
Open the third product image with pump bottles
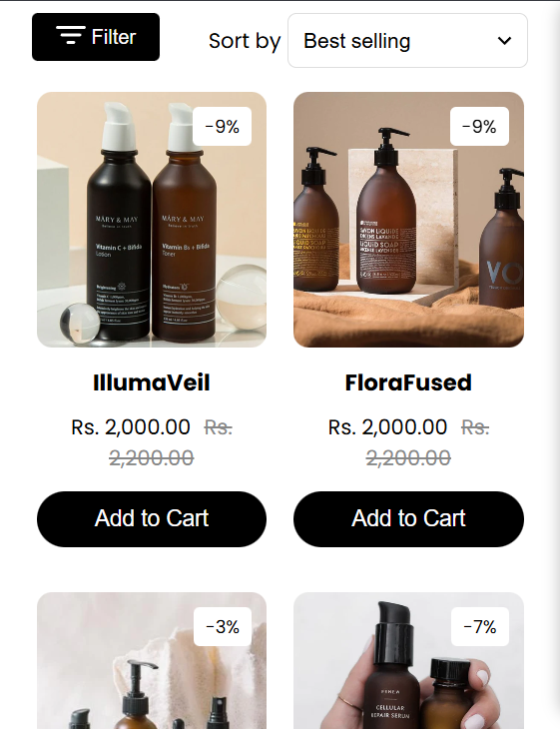(152, 661)
